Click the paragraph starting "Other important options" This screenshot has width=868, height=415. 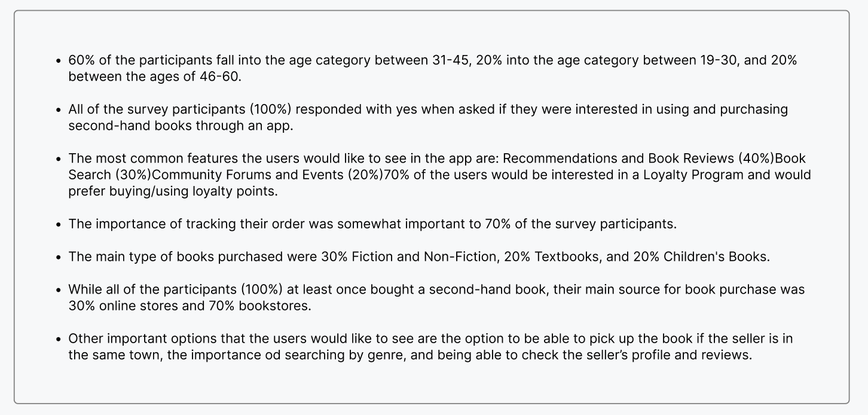430,346
